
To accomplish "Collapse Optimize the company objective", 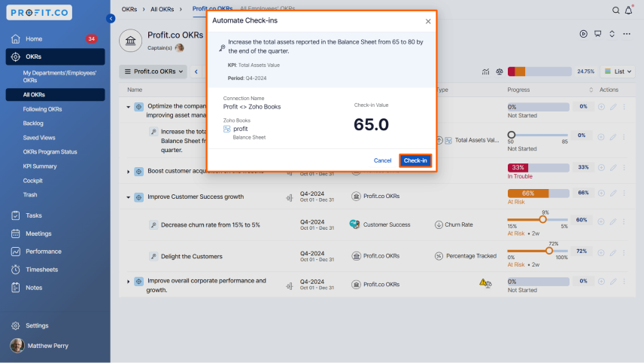I will tap(128, 107).
